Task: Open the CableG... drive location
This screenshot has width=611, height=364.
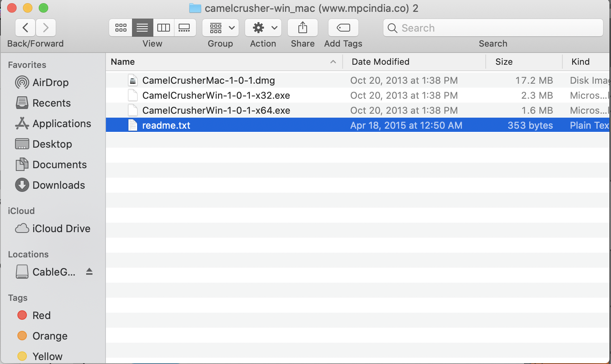Action: tap(45, 272)
